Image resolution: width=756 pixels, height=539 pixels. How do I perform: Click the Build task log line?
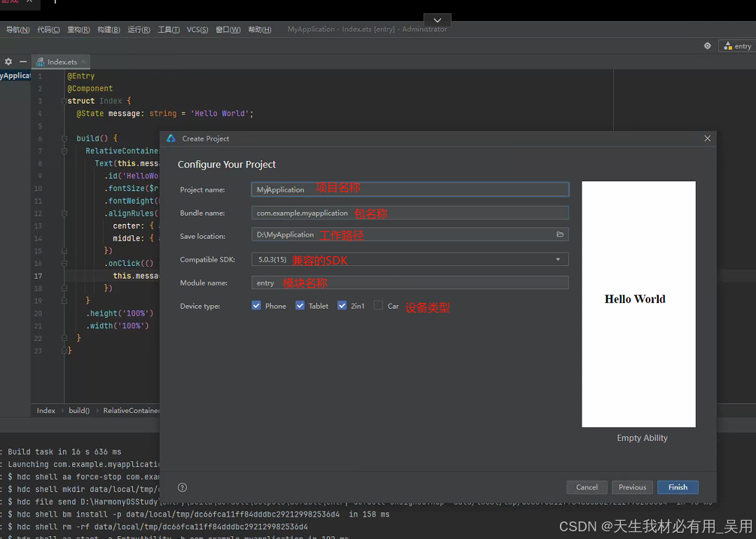coord(64,451)
